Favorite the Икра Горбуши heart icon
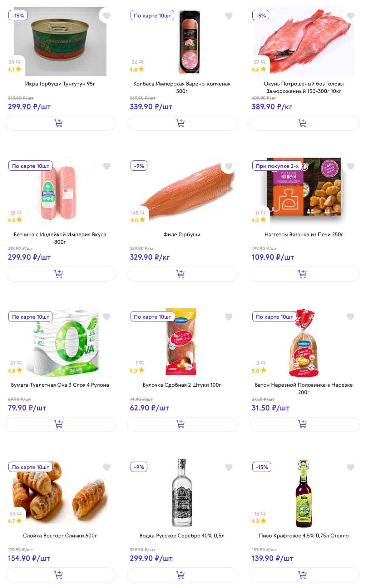371x588 pixels. pos(107,16)
